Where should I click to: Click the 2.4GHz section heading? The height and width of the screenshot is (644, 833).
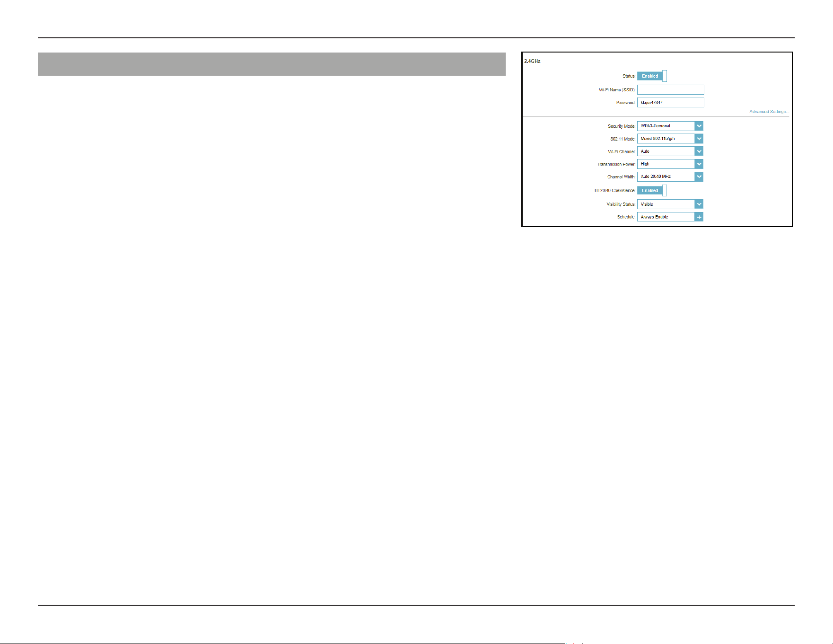click(532, 62)
